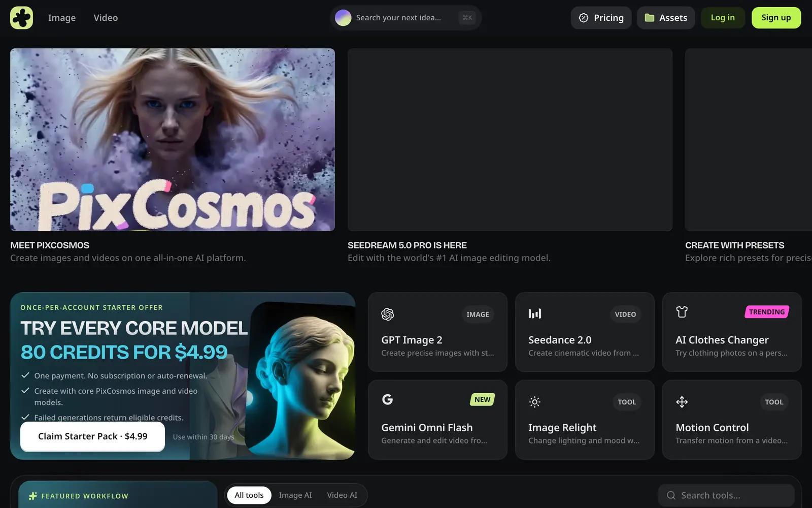Image resolution: width=812 pixels, height=508 pixels.
Task: Click the ONCE-PER-ACCOUNT STARTER OFFER label
Action: point(92,308)
